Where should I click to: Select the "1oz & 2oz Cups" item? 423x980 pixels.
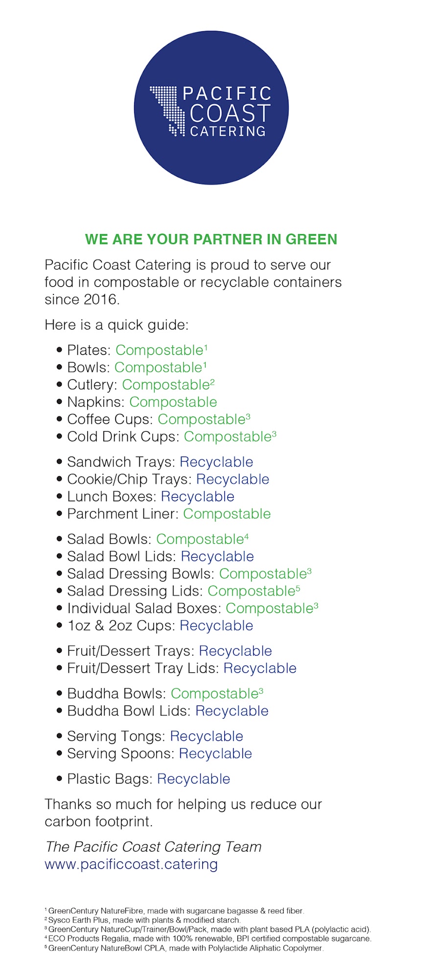[160, 626]
